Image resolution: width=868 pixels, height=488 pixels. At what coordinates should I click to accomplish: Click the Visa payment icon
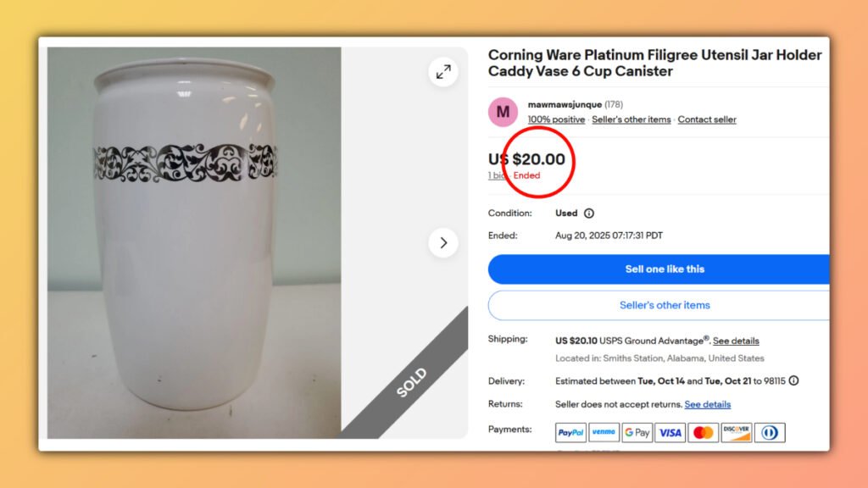(670, 432)
